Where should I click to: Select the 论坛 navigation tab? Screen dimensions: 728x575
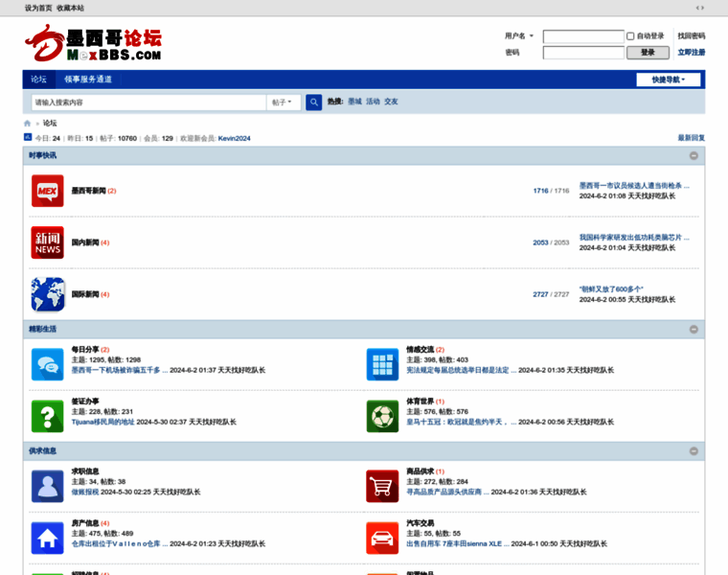[38, 80]
